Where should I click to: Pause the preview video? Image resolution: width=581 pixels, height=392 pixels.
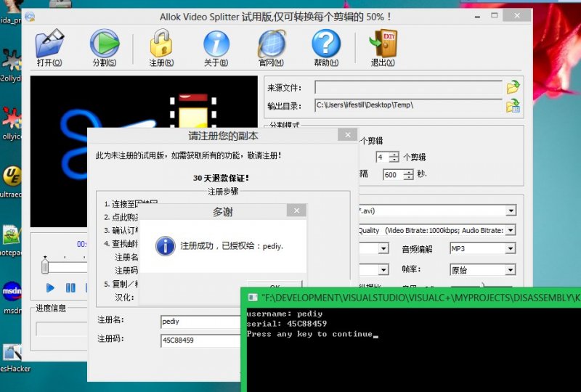coord(70,287)
